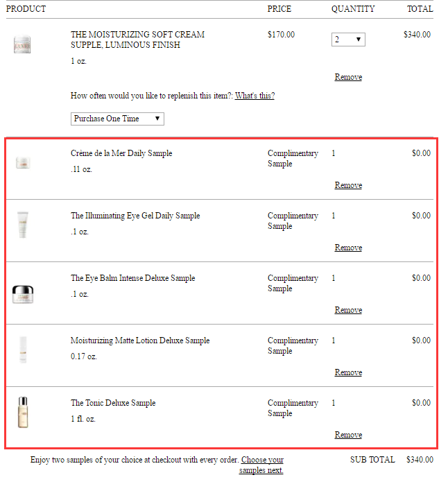This screenshot has width=448, height=500.
Task: Click The Tonic bottle image
Action: coord(23,412)
